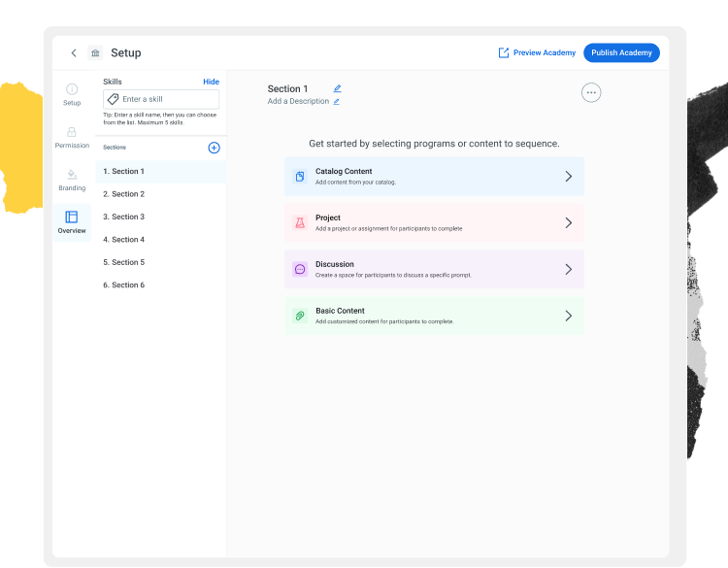728x568 pixels.
Task: Click the Basic Content paperclip icon
Action: point(300,316)
